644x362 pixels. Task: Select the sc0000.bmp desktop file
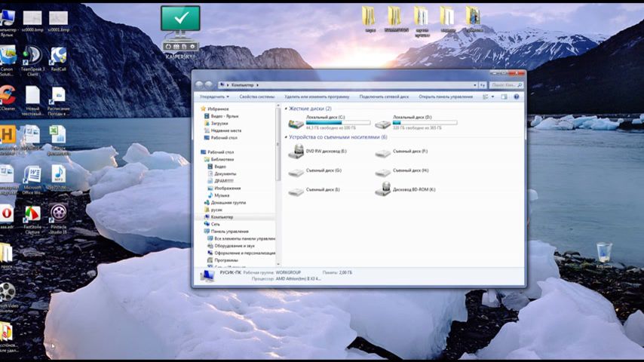pyautogui.click(x=32, y=21)
